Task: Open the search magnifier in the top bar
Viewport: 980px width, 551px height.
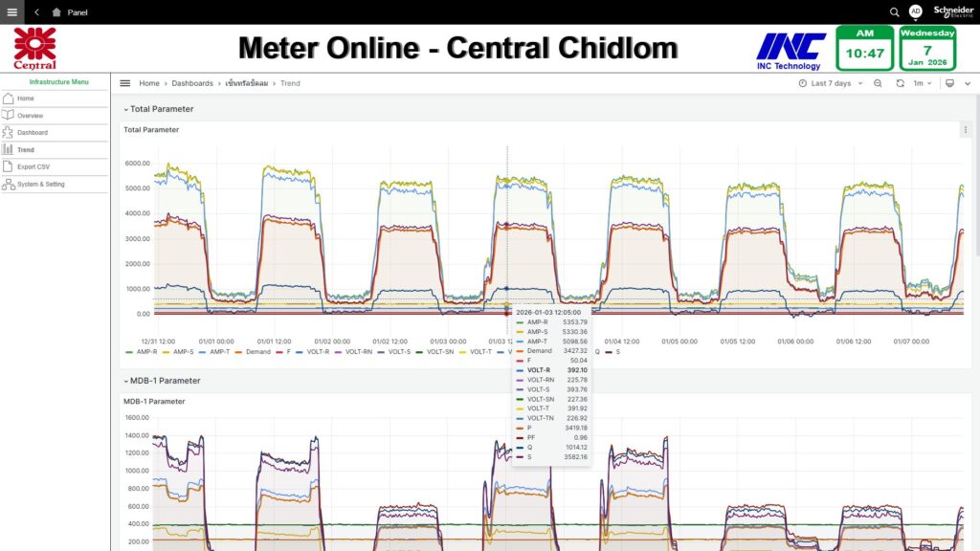Action: coord(895,11)
